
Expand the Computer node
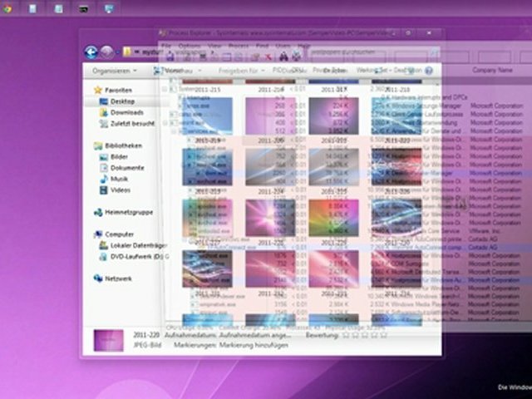[120, 234]
